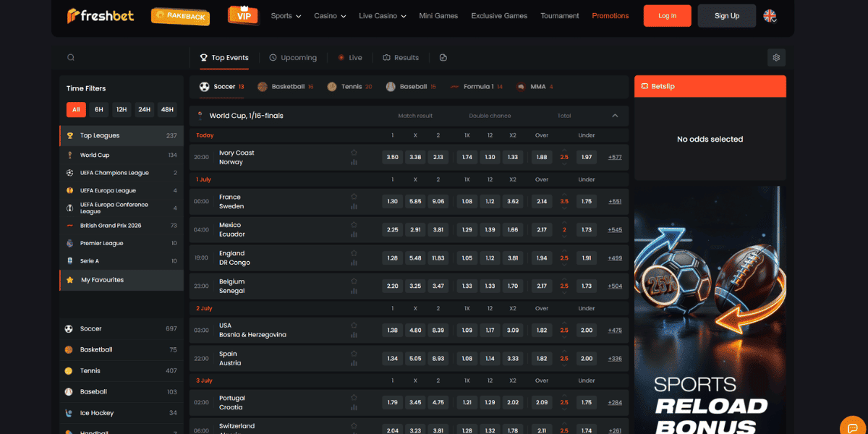Click the Top Leagues trophy icon
This screenshot has width=868, height=434.
[70, 135]
